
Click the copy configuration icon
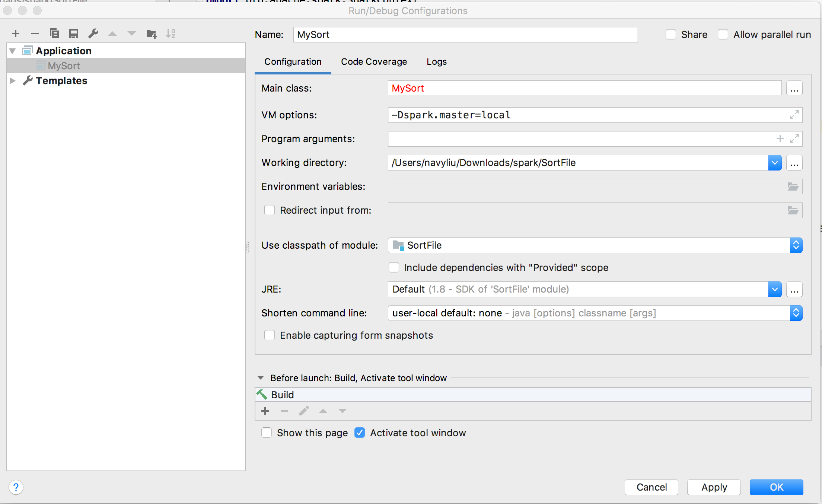(54, 34)
